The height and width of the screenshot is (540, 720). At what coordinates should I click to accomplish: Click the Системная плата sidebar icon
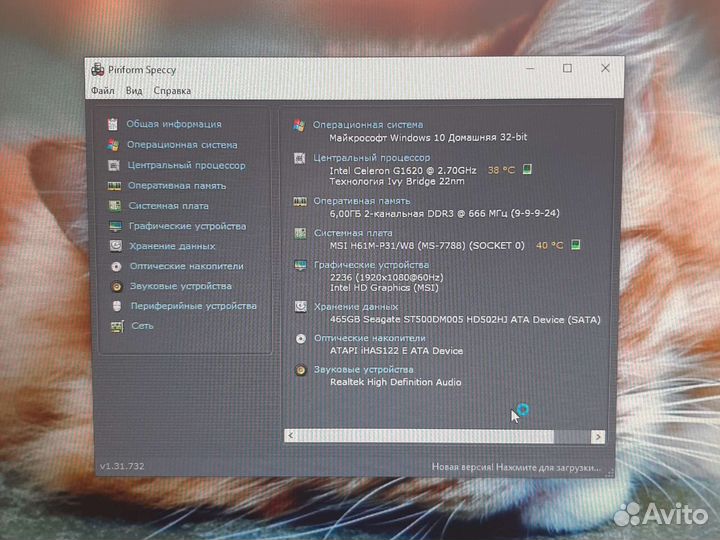coord(115,206)
